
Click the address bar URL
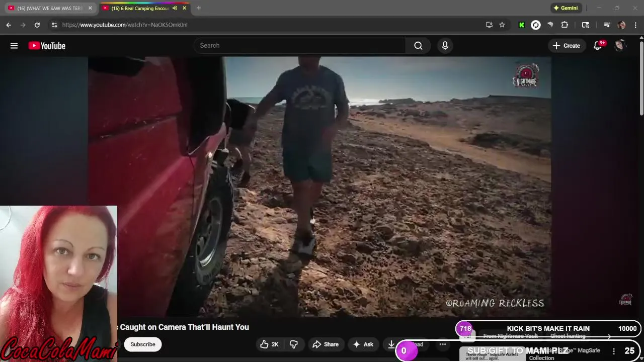[125, 25]
